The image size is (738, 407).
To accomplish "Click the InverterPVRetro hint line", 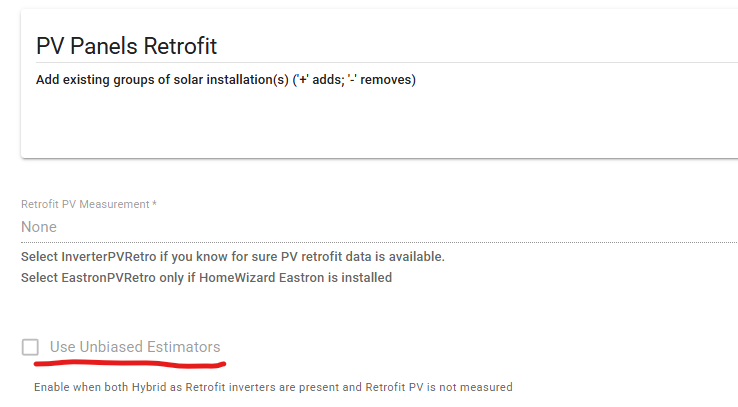I will point(232,257).
